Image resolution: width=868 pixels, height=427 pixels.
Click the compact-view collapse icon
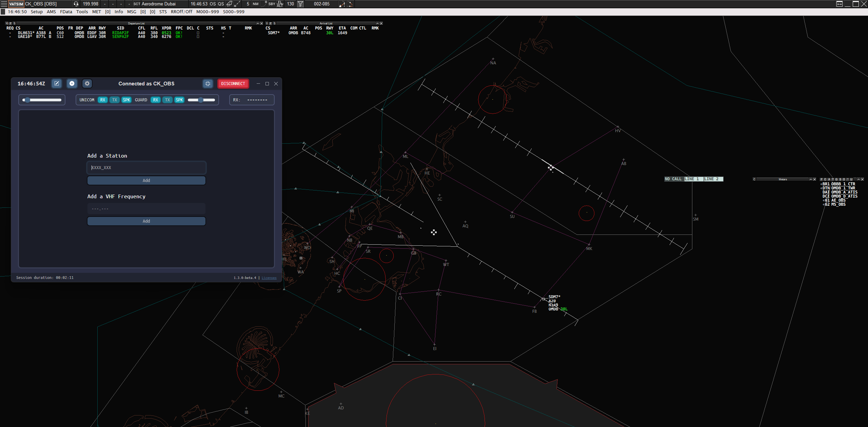[208, 83]
